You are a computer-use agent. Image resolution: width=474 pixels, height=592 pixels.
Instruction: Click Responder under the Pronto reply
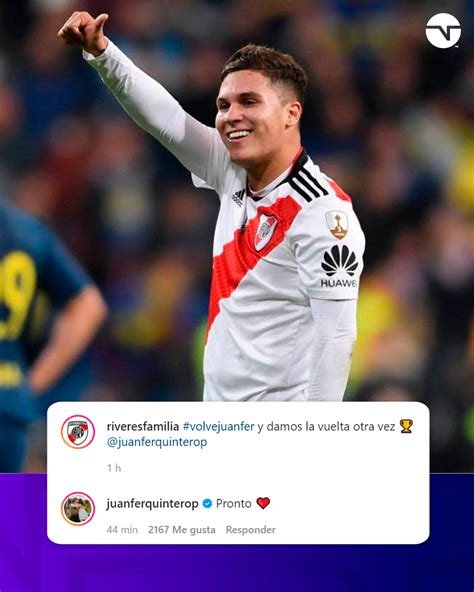pyautogui.click(x=251, y=530)
